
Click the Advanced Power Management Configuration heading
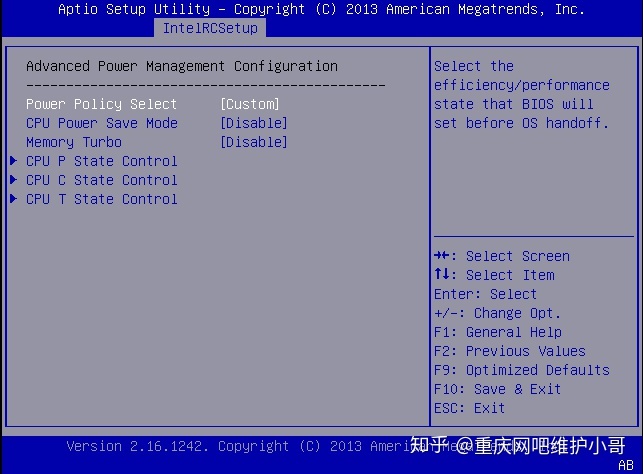pos(182,66)
